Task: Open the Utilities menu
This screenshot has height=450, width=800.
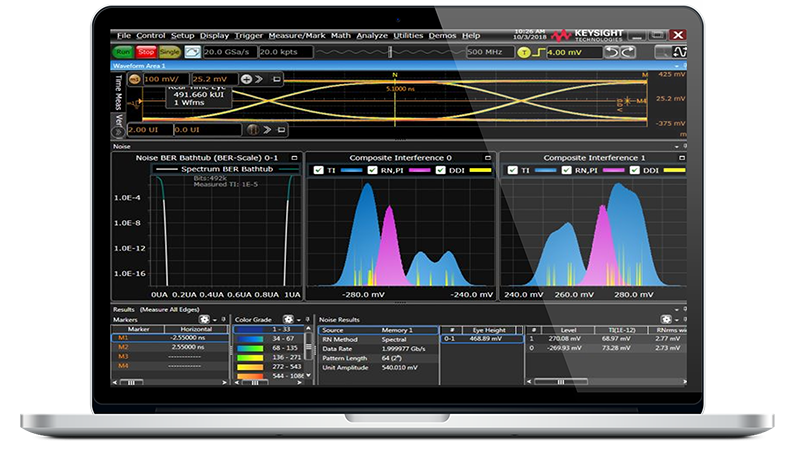Action: pyautogui.click(x=408, y=36)
